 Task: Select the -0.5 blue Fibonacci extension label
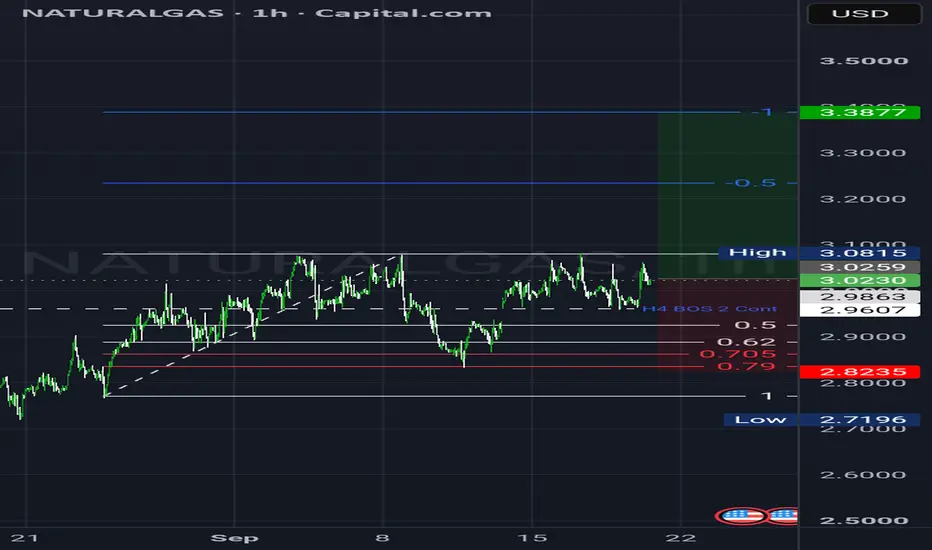click(750, 183)
